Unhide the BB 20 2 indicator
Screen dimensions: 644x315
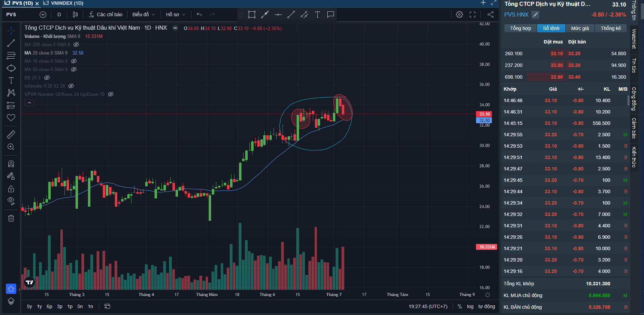pyautogui.click(x=47, y=78)
